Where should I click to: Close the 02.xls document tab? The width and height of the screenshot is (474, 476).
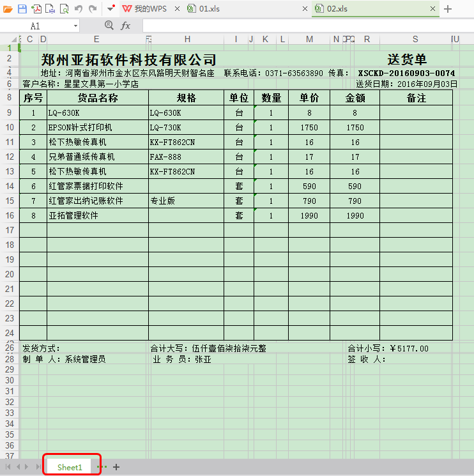click(x=432, y=9)
